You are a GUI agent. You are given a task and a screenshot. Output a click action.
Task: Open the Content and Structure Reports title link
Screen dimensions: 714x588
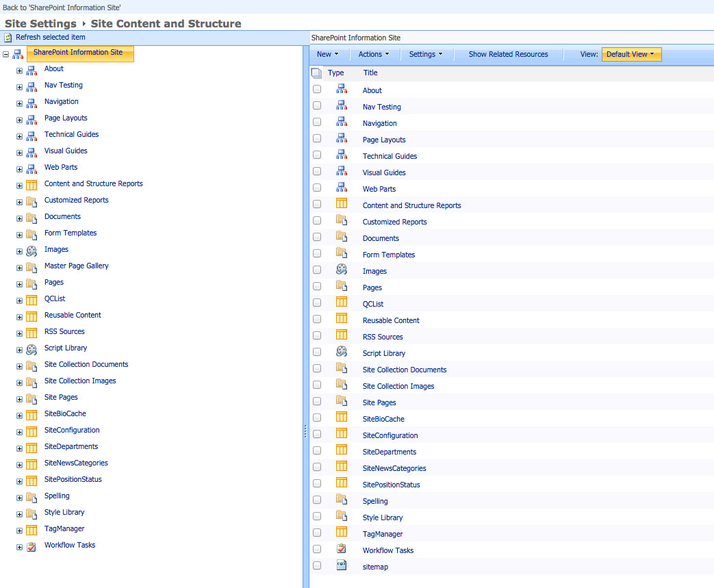(411, 205)
